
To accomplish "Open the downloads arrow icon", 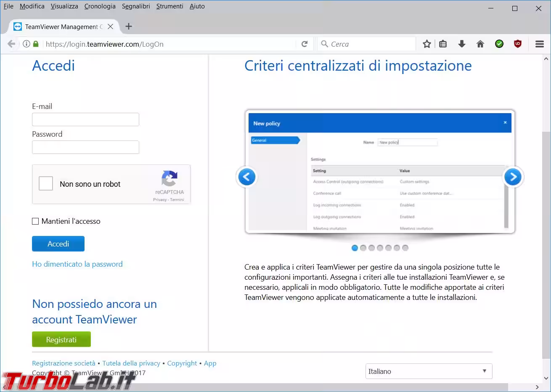I will pos(462,44).
